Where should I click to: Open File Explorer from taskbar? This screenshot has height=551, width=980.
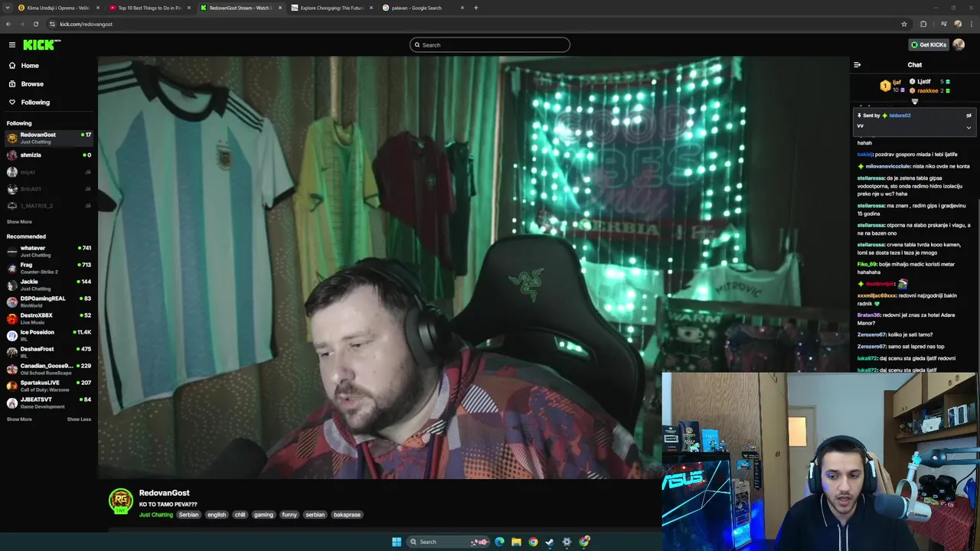[516, 542]
